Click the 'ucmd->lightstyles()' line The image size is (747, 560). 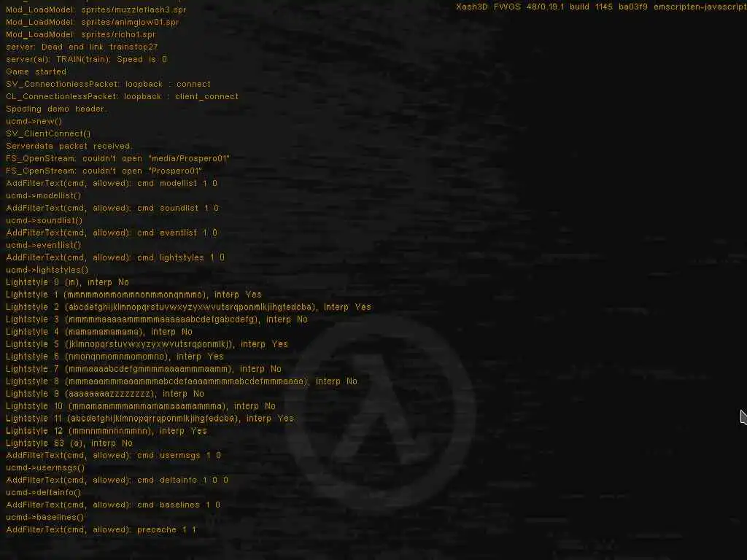point(47,270)
